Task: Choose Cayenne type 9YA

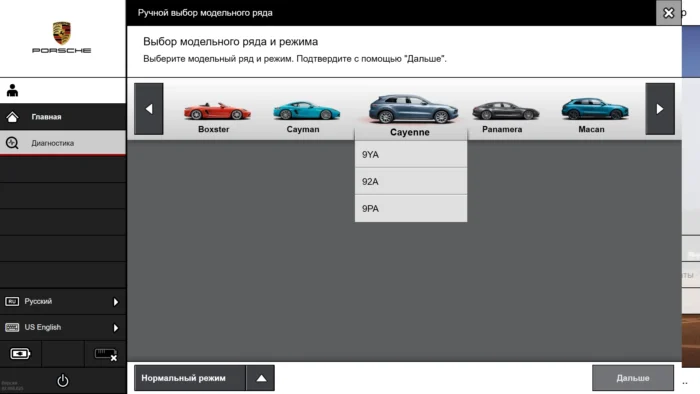Action: pos(411,154)
